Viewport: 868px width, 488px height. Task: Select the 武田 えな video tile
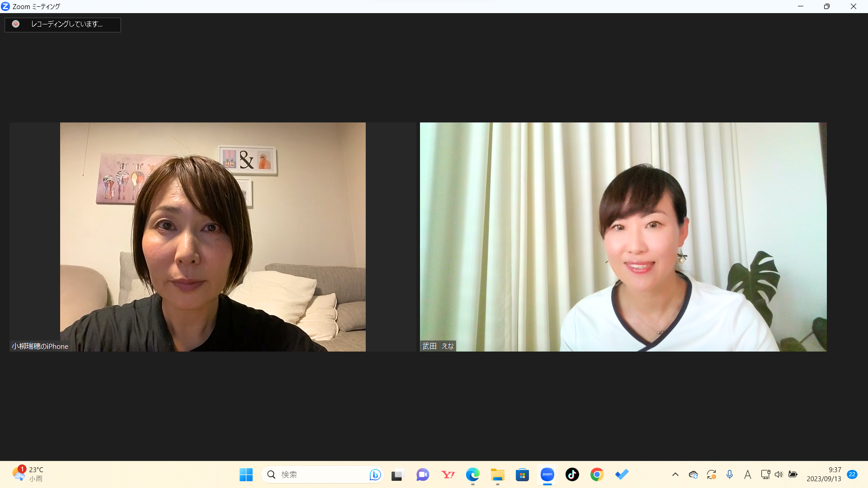pos(623,237)
